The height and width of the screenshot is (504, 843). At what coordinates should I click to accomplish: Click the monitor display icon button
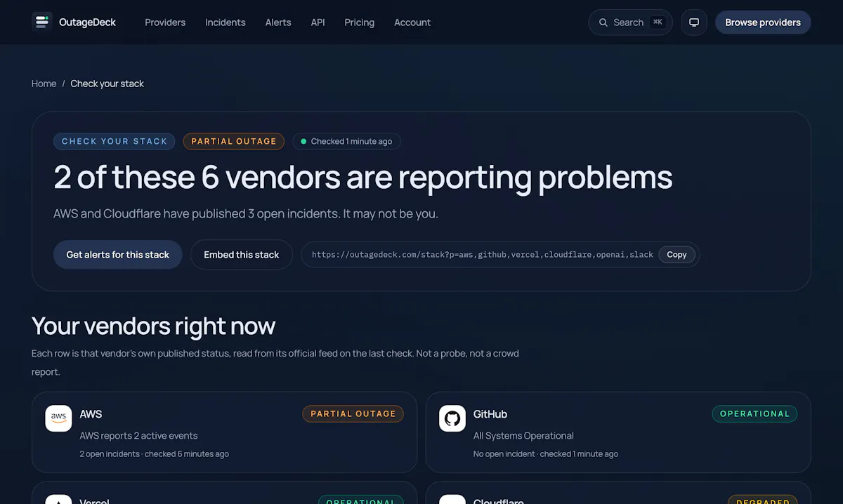694,22
